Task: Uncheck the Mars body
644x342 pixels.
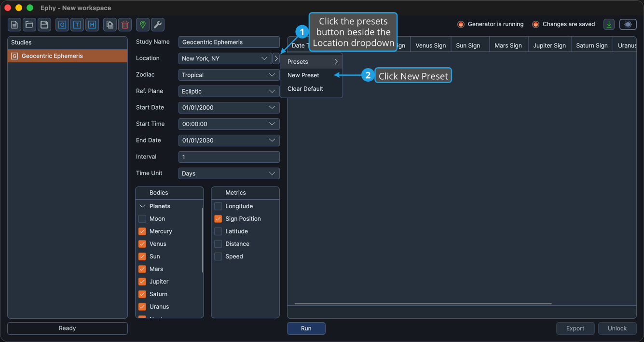Action: (142, 269)
